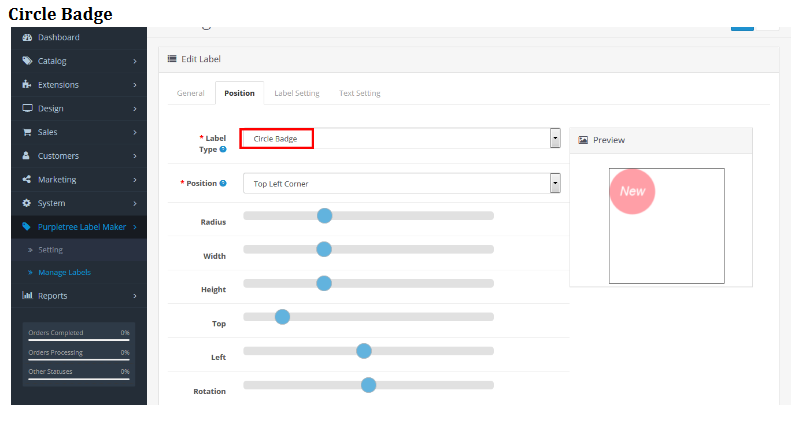Image resolution: width=796 pixels, height=425 pixels.
Task: Click the Rotation slider handle
Action: point(369,385)
